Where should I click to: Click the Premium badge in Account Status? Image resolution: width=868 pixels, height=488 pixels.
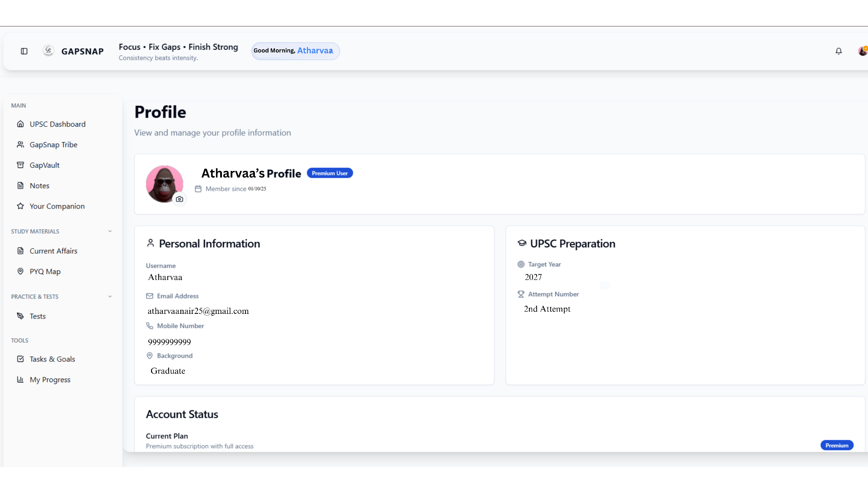coord(836,445)
